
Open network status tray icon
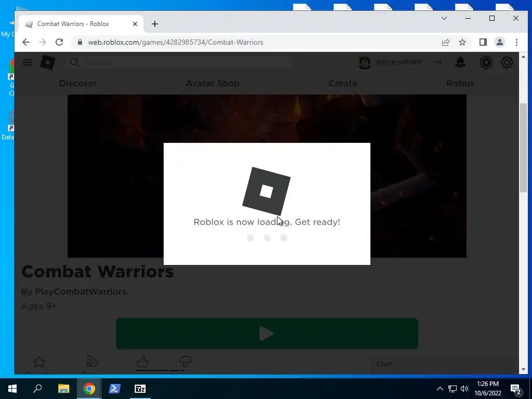click(453, 389)
